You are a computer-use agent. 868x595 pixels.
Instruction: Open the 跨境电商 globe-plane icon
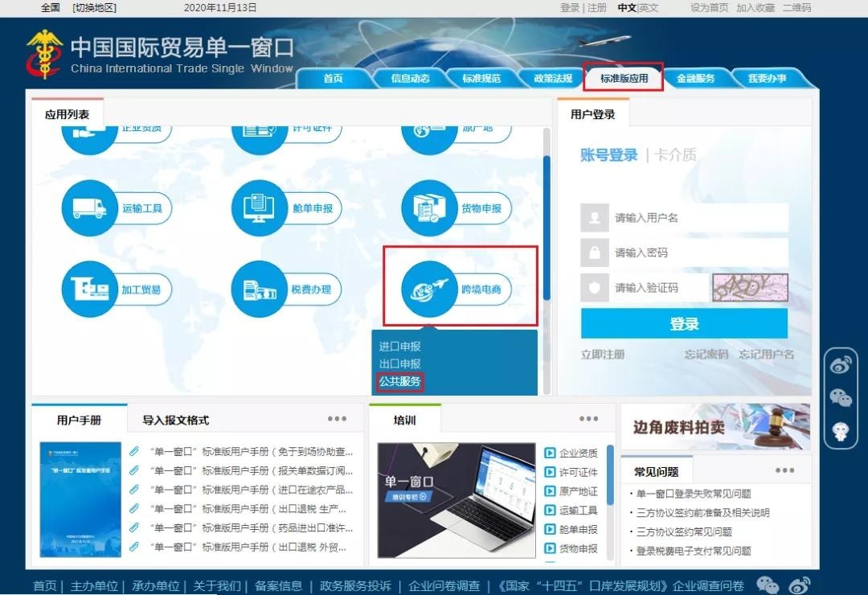click(x=429, y=289)
